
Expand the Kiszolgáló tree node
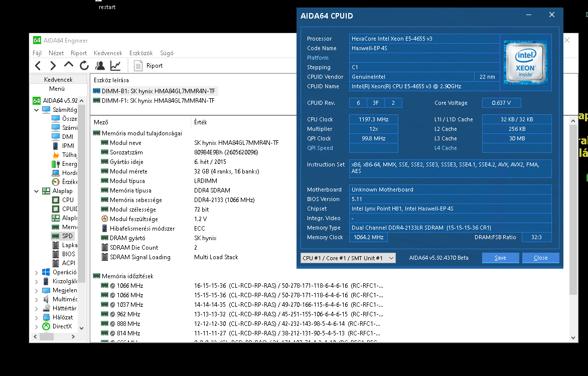37,281
